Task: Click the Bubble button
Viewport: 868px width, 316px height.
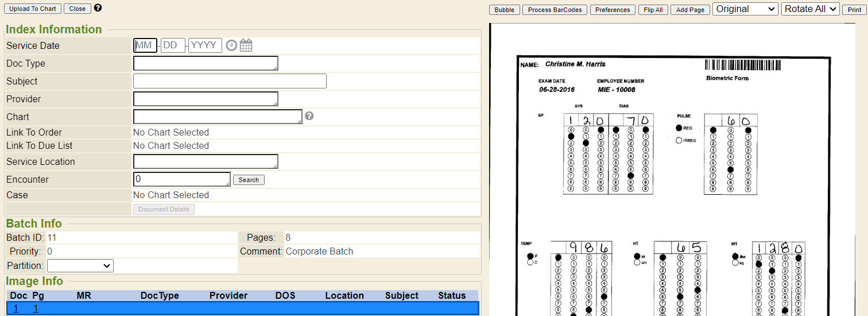Action: point(505,10)
